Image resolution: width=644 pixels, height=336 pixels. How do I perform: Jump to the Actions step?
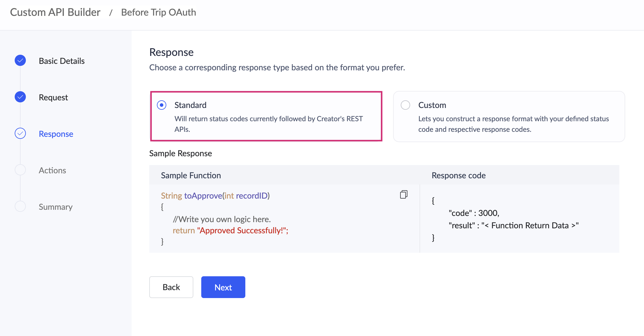tap(52, 170)
